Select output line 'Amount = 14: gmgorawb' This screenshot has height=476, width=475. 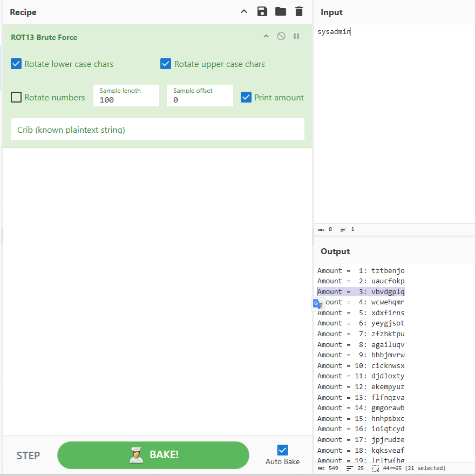(361, 407)
